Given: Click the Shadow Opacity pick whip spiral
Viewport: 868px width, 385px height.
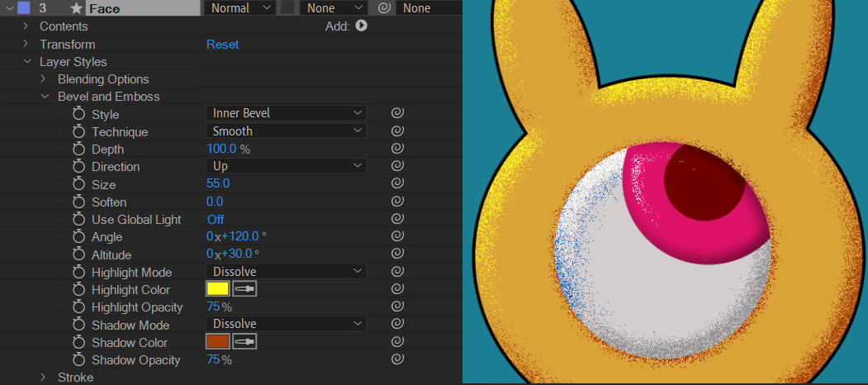Looking at the screenshot, I should (397, 359).
